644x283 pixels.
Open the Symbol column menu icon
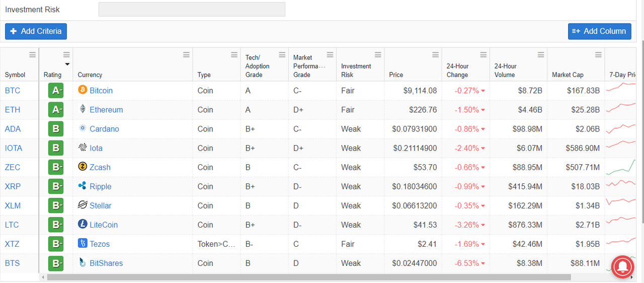click(33, 55)
